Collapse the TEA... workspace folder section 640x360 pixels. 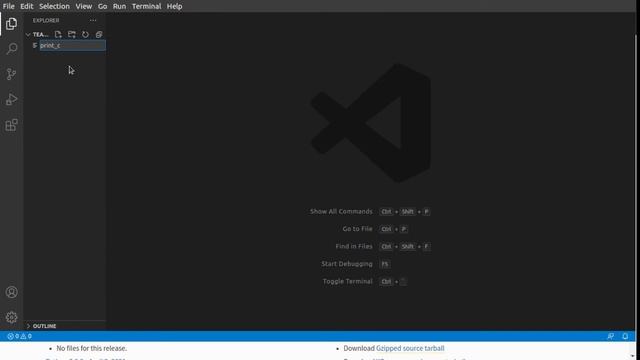pyautogui.click(x=37, y=34)
